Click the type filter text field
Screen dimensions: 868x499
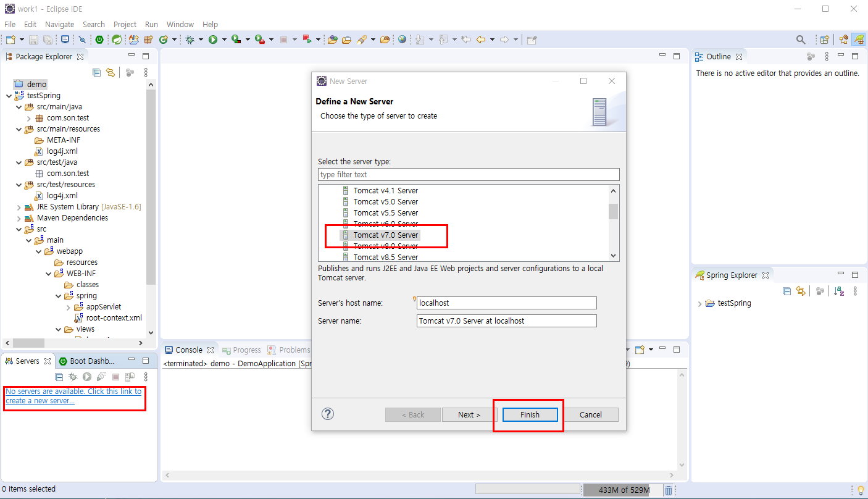pyautogui.click(x=469, y=174)
